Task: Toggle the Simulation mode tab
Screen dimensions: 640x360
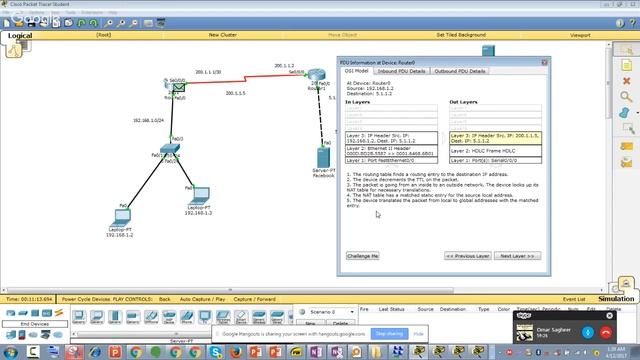Action: (x=616, y=299)
